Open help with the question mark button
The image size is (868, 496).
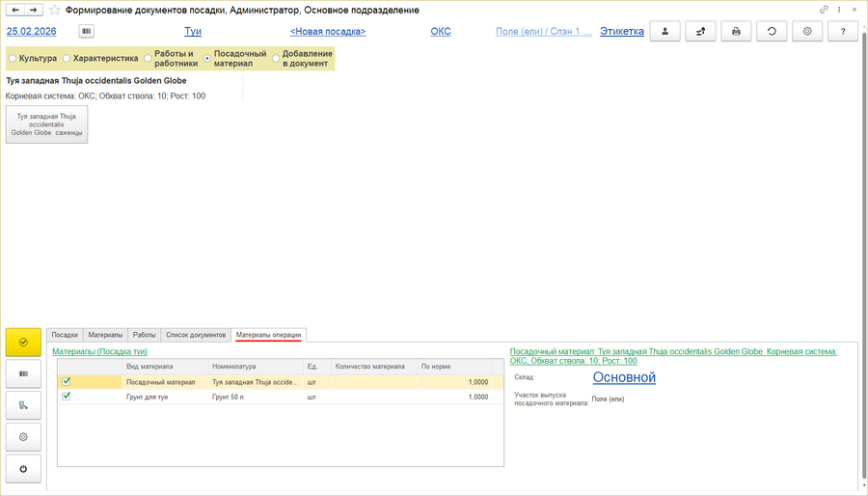843,32
